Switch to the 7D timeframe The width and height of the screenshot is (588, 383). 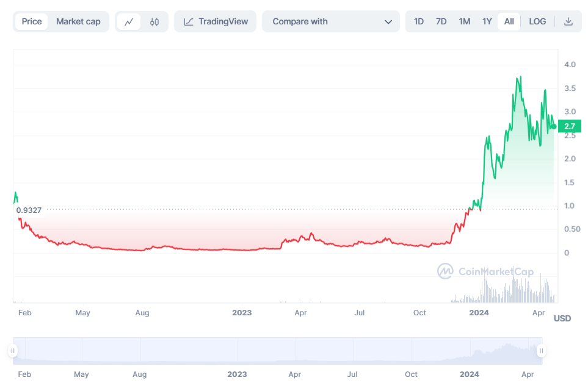(441, 21)
